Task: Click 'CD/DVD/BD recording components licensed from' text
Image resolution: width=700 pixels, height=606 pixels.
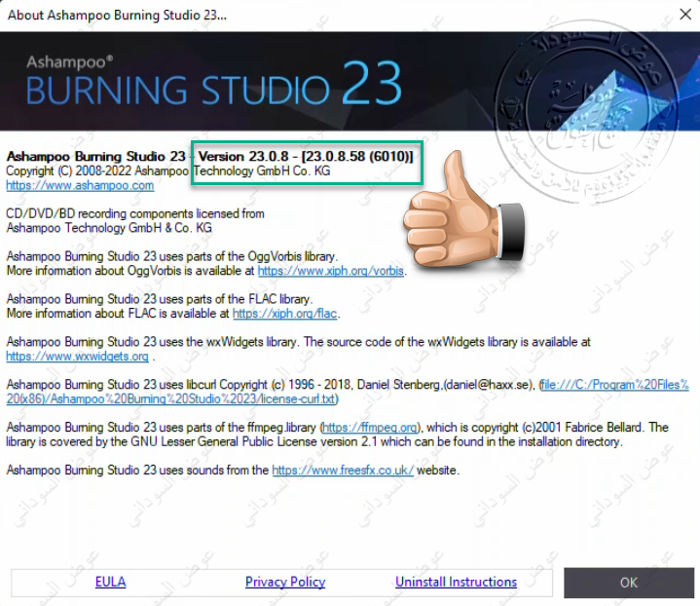Action: (135, 213)
